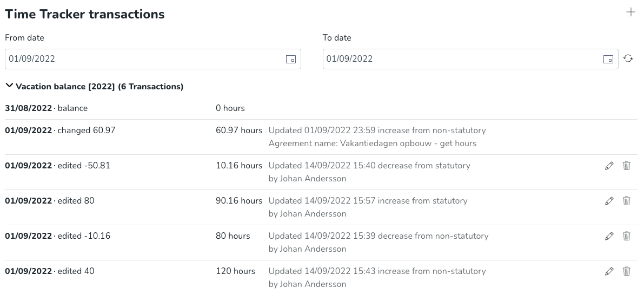Viewport: 644px width, 294px height.
Task: Edit the edited 40 transaction
Action: [x=609, y=271]
